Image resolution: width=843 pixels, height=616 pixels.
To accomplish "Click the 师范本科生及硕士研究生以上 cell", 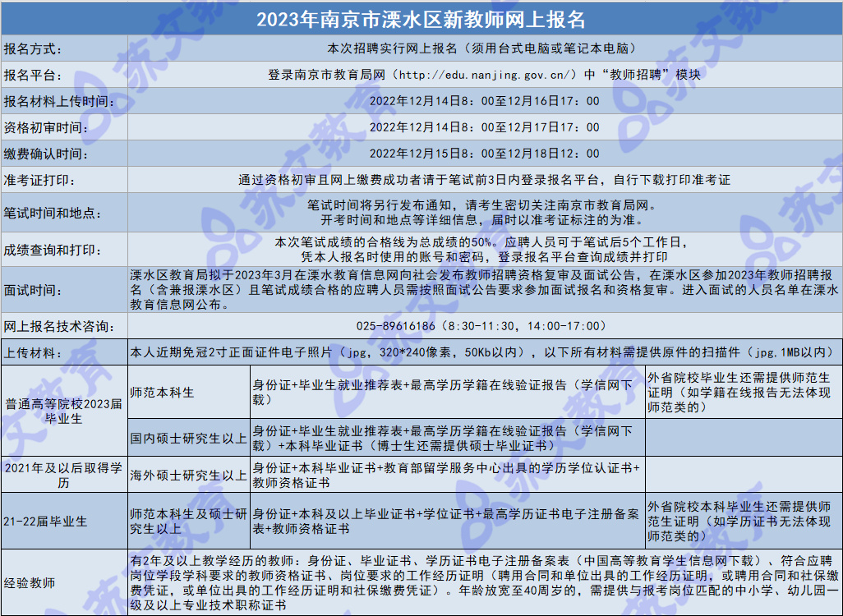I will point(189,521).
